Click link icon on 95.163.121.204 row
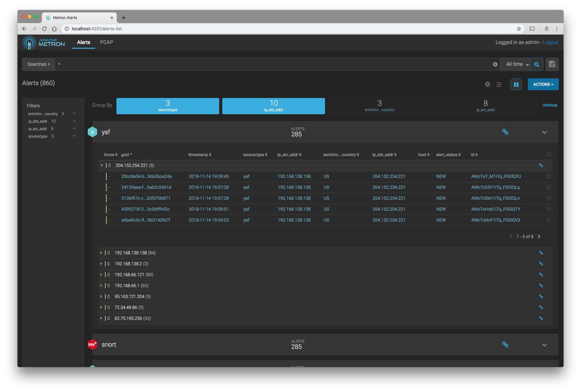Viewport: 581px width, 392px height. (541, 296)
